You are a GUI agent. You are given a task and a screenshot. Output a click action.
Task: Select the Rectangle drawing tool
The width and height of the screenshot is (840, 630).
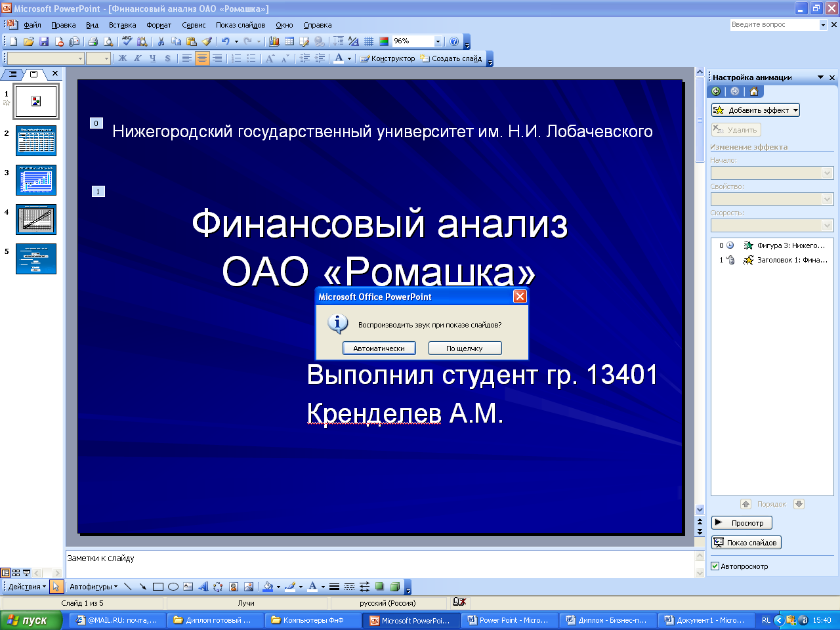(157, 587)
